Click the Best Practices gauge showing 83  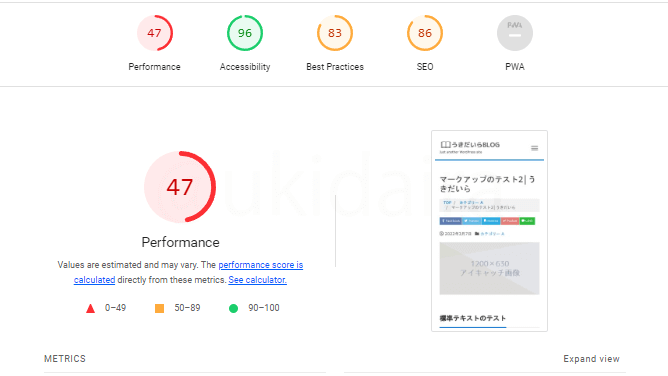335,33
